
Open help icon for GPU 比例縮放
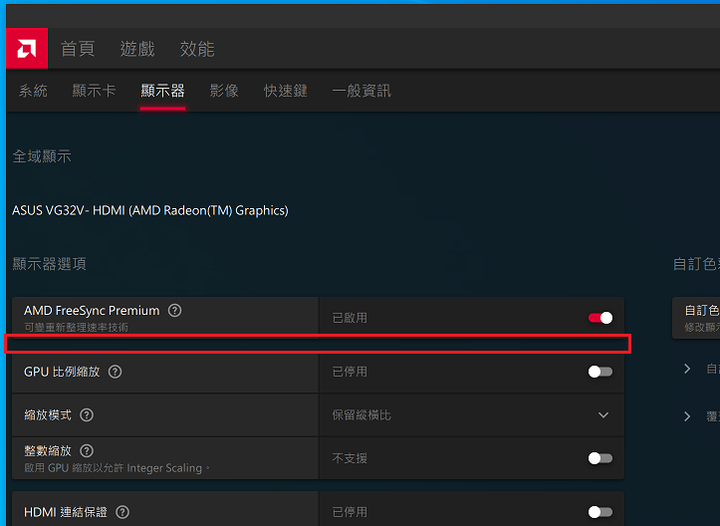click(x=115, y=372)
